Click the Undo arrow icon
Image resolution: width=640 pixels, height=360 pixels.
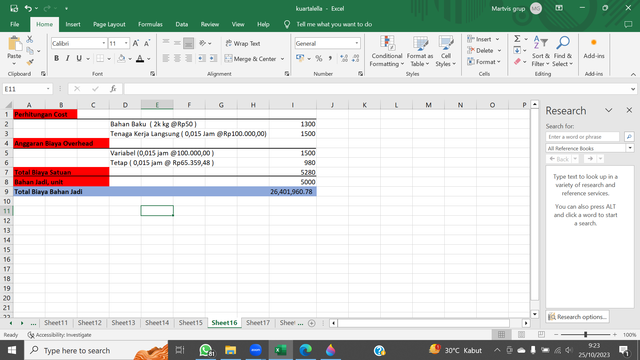(28, 8)
